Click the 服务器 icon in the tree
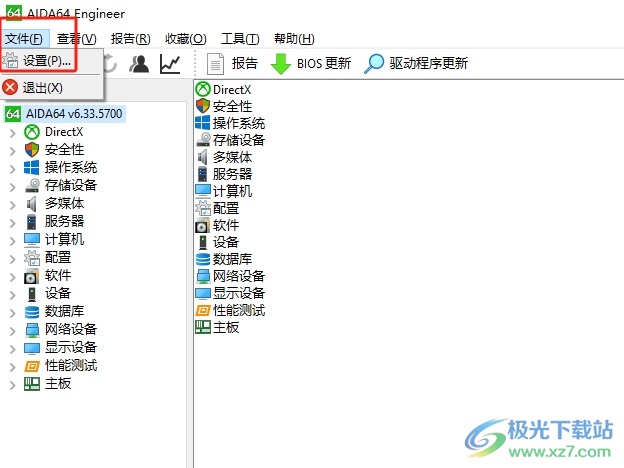The image size is (624, 468). coord(32,222)
